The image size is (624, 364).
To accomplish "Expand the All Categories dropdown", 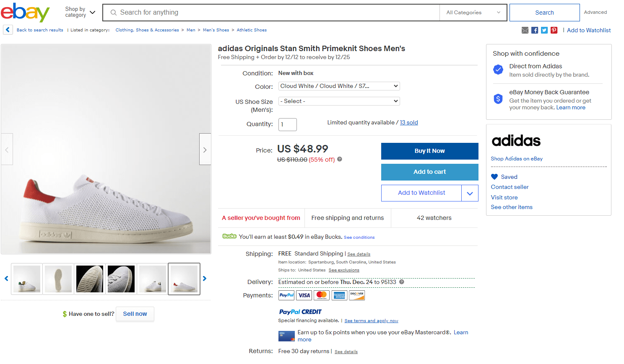I will coord(473,13).
